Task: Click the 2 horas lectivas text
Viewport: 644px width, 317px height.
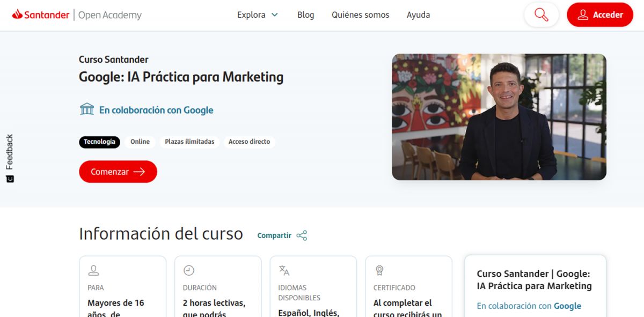Action: click(214, 307)
